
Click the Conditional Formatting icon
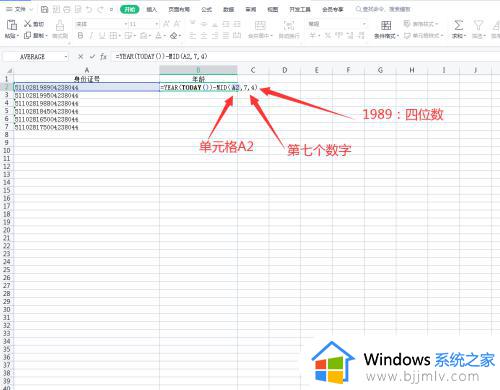tap(386, 25)
